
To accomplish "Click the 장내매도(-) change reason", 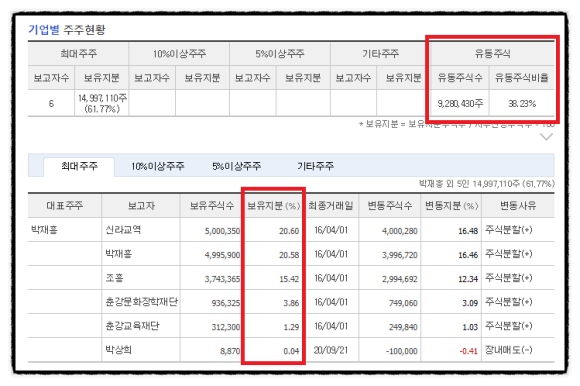I will [509, 350].
